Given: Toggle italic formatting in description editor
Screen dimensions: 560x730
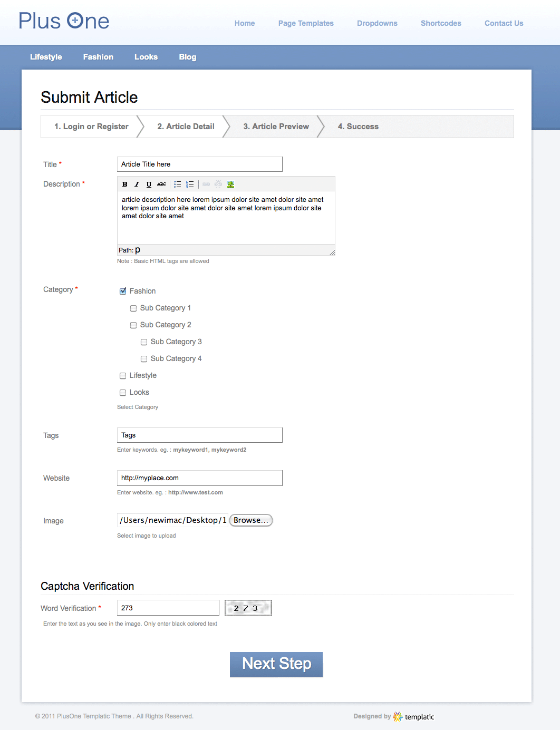Looking at the screenshot, I should point(137,184).
